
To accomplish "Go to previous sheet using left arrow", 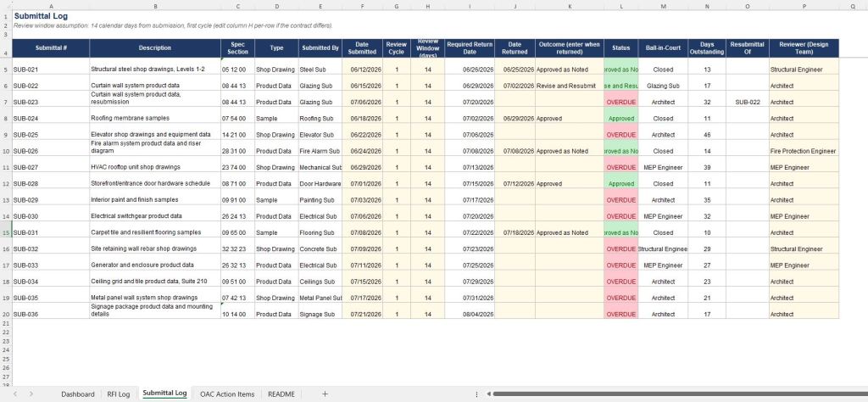I will [15, 394].
